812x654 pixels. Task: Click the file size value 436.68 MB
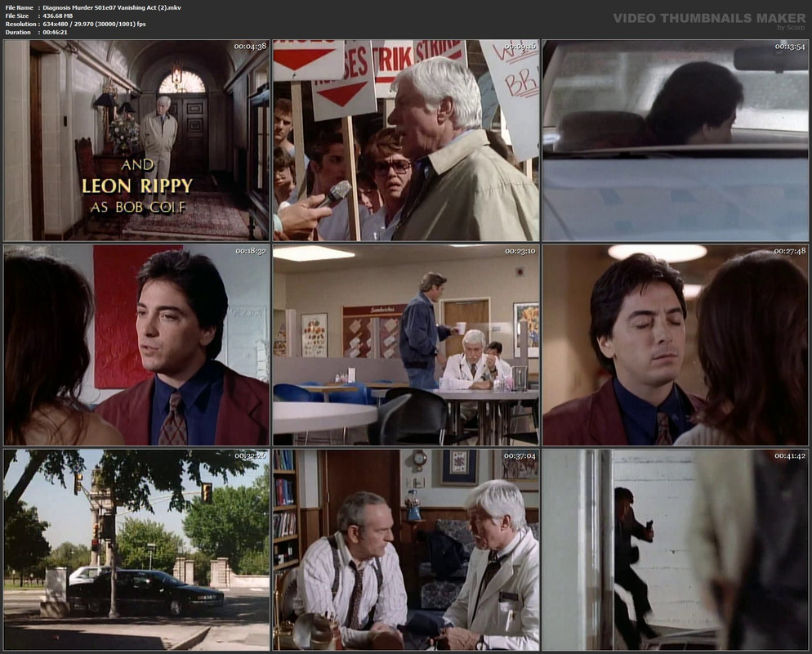tap(58, 16)
